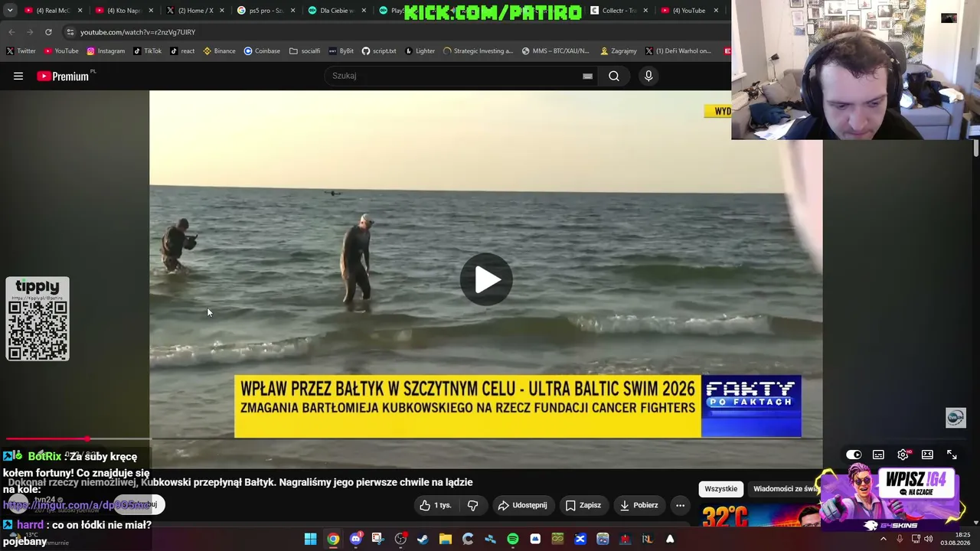Save the video with Zapisz button
Image resolution: width=980 pixels, height=551 pixels.
coord(583,505)
